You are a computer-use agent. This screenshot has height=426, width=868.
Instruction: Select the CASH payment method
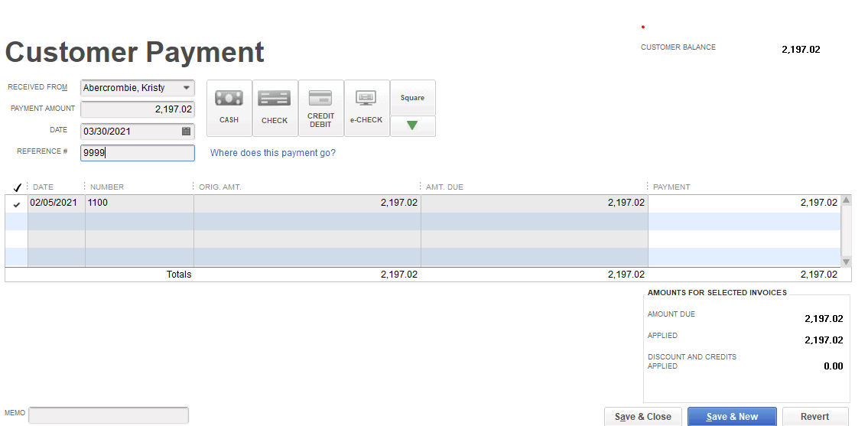229,108
